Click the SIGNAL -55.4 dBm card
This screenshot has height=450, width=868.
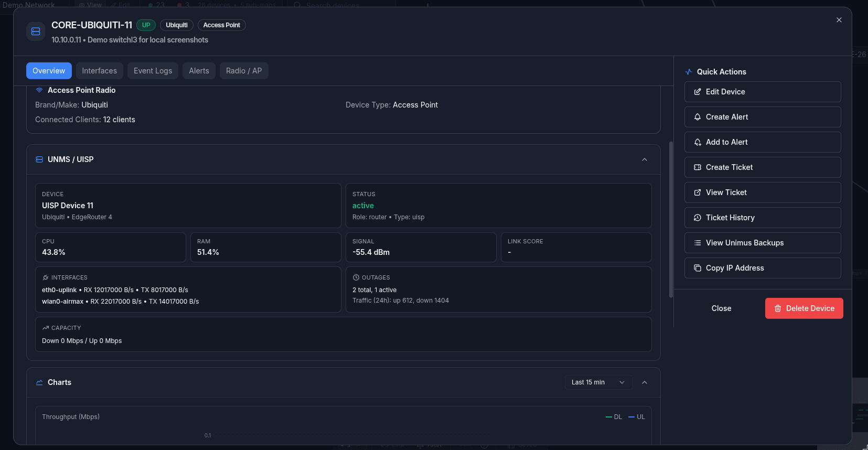click(x=421, y=247)
